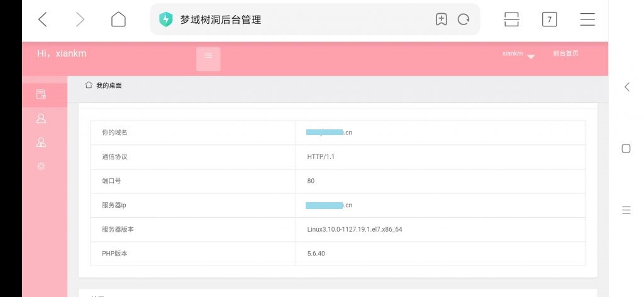The width and height of the screenshot is (644, 297).
Task: Go to the browser home page
Action: [118, 19]
